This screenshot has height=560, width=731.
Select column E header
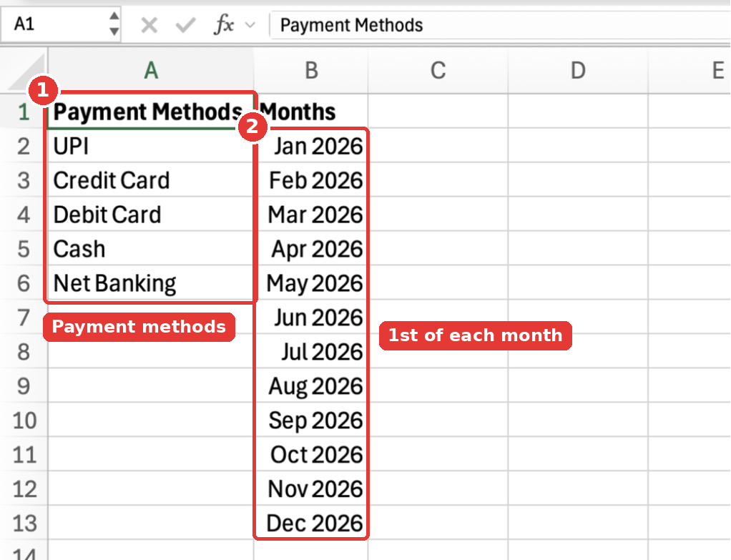pos(690,71)
